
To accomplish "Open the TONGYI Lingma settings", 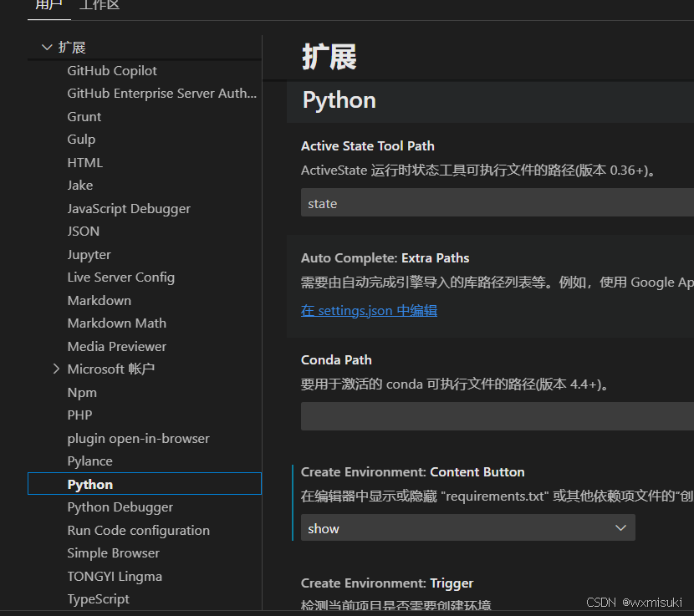I will tap(115, 576).
